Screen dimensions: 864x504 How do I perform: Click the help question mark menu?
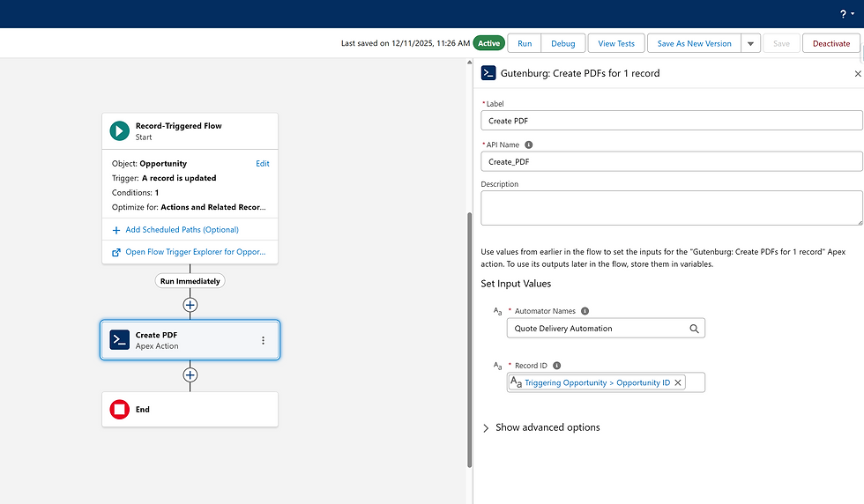click(843, 14)
